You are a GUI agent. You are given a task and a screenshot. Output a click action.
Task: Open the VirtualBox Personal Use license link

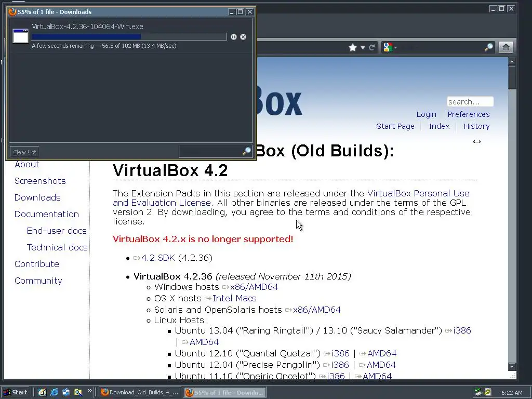(418, 193)
